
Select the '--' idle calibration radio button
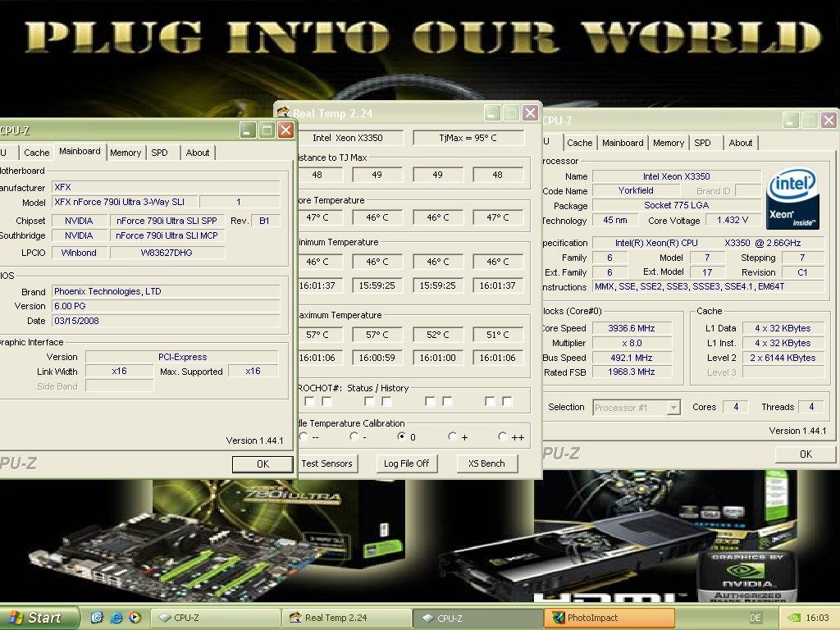[304, 436]
